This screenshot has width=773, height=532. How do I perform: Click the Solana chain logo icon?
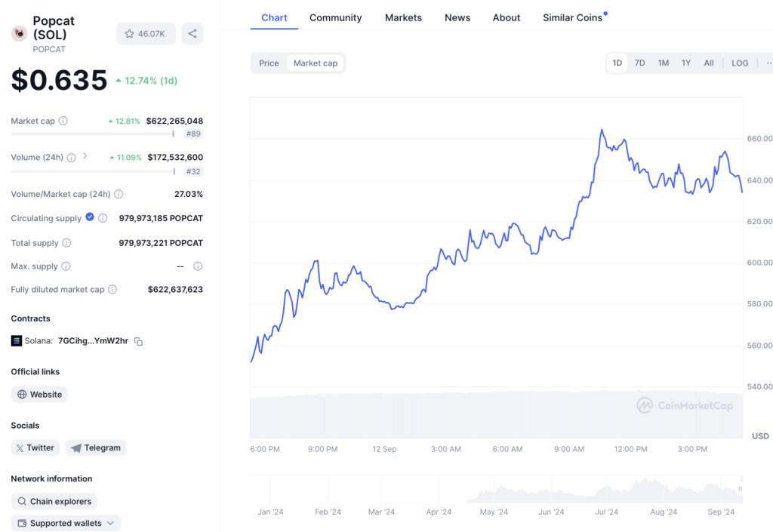pos(17,341)
